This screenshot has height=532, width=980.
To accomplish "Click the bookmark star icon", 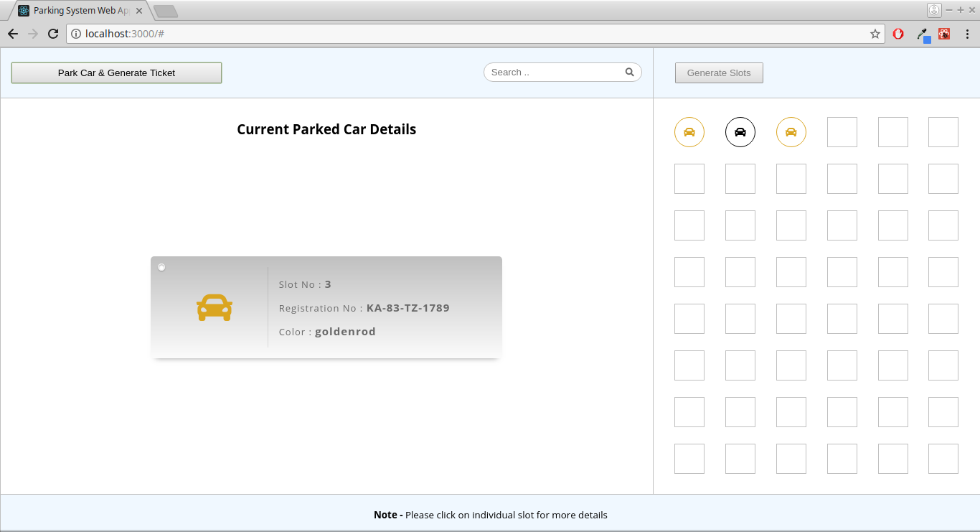I will click(876, 33).
